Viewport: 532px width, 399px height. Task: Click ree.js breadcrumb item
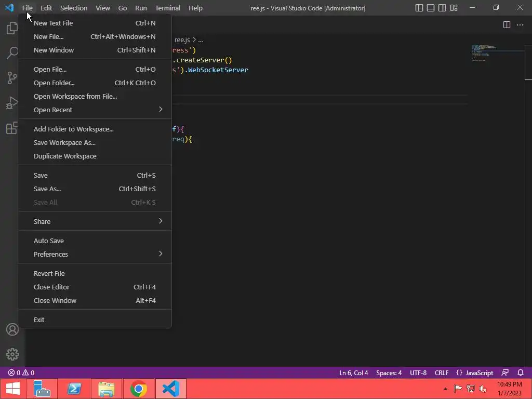(x=182, y=39)
